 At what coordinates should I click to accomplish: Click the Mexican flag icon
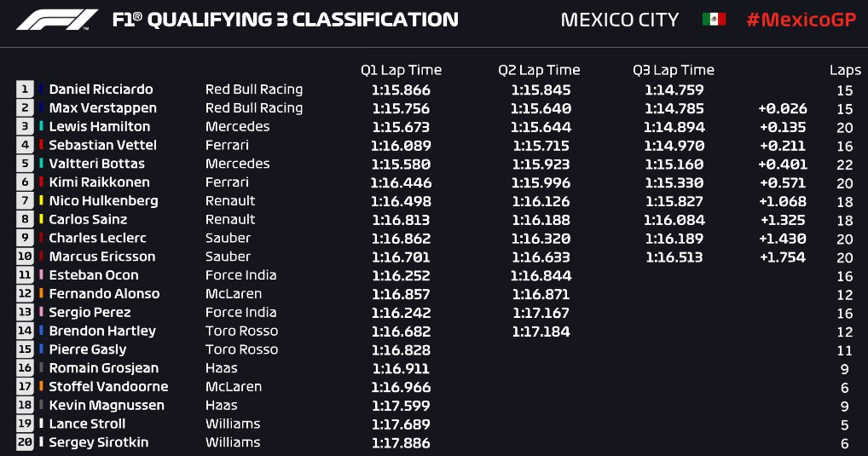[x=714, y=20]
